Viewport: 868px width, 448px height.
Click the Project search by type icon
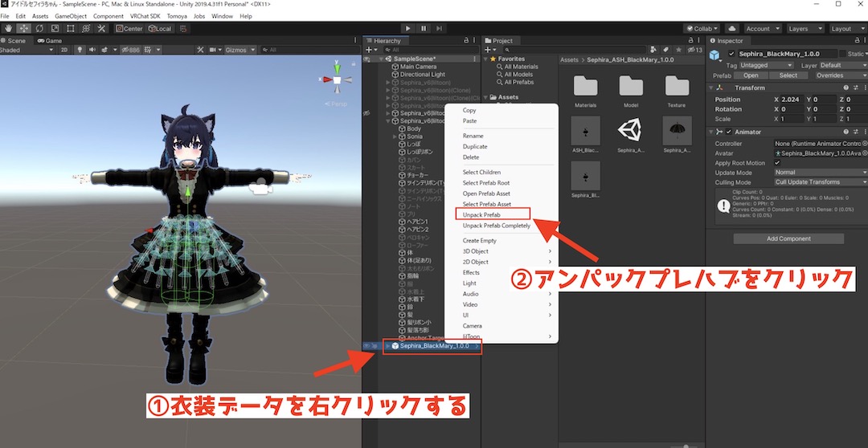(653, 50)
